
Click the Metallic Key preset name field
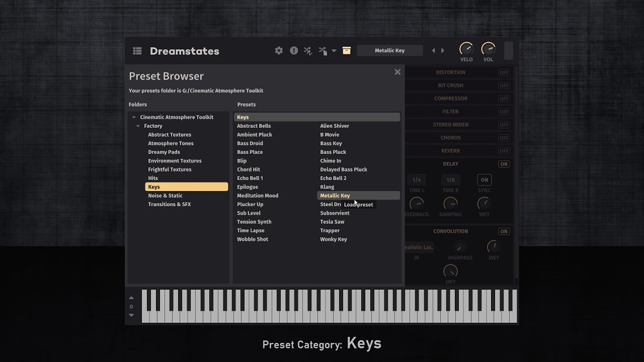pyautogui.click(x=389, y=50)
